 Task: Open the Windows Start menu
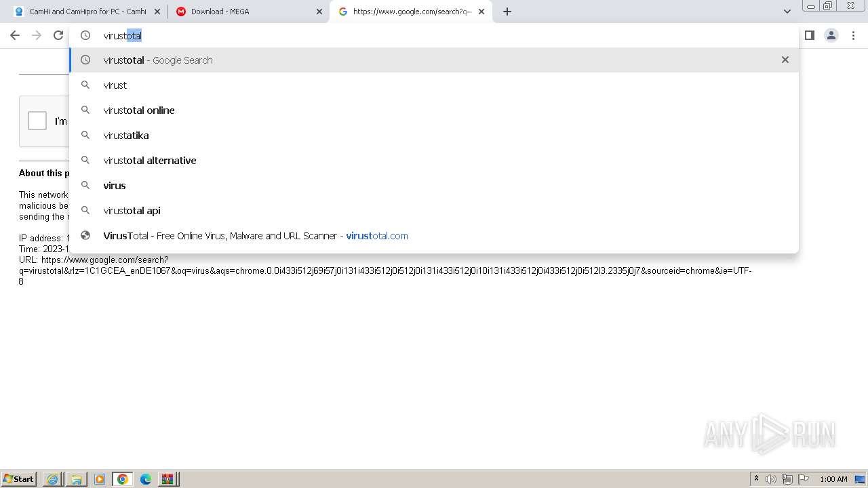(x=19, y=479)
